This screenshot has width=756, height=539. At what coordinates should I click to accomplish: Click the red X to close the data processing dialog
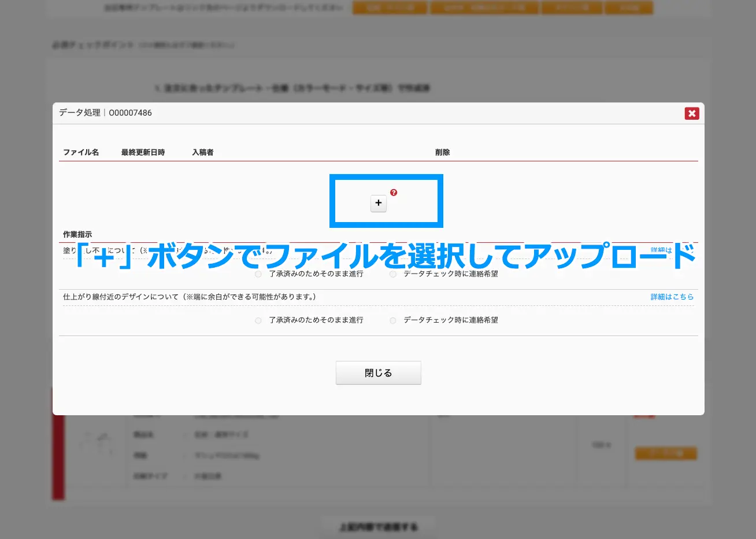pos(692,113)
